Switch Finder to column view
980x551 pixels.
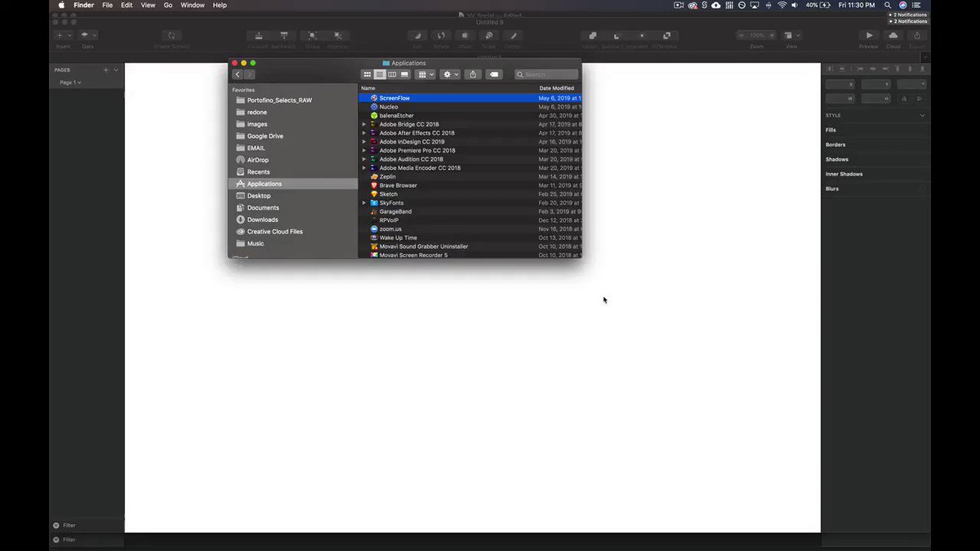tap(392, 74)
